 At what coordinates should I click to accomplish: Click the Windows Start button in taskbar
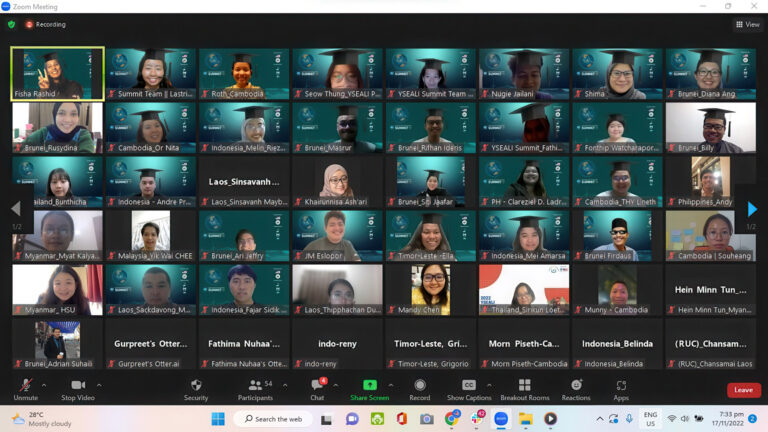pyautogui.click(x=217, y=419)
